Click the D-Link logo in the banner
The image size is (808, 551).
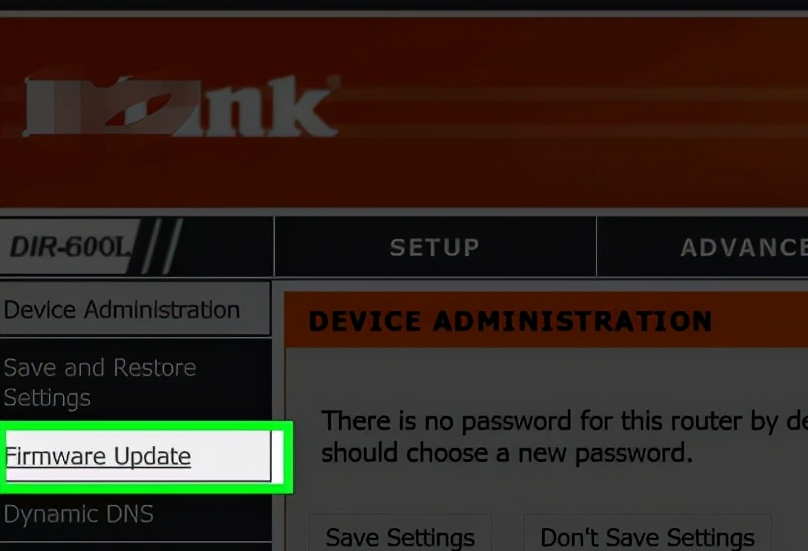(181, 107)
